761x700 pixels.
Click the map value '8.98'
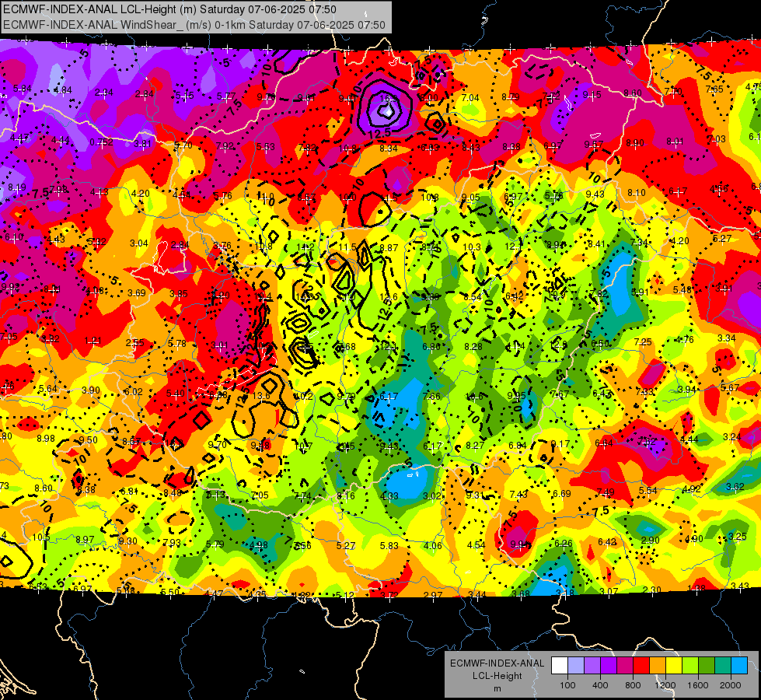pos(46,438)
